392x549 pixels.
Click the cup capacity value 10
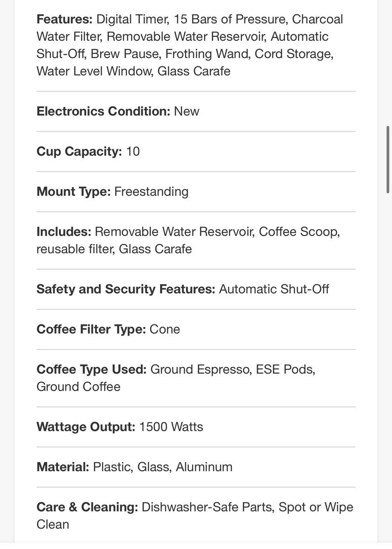click(x=133, y=152)
